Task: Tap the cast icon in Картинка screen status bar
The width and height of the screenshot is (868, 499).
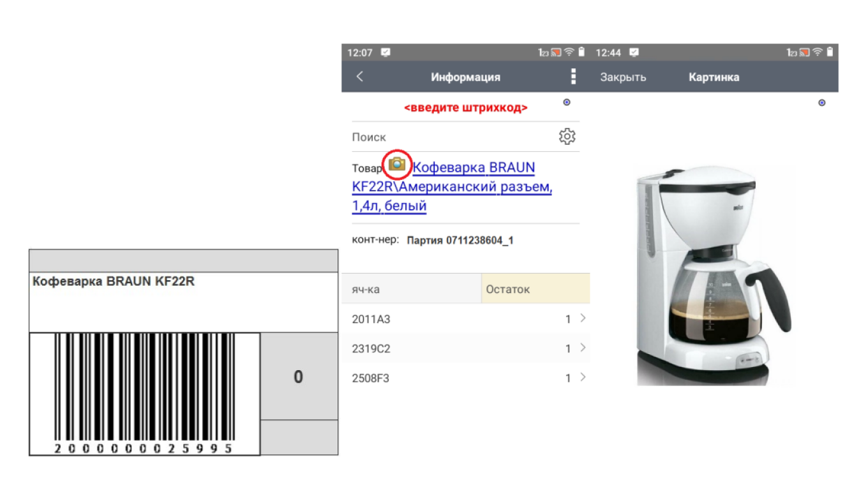Action: coord(804,52)
